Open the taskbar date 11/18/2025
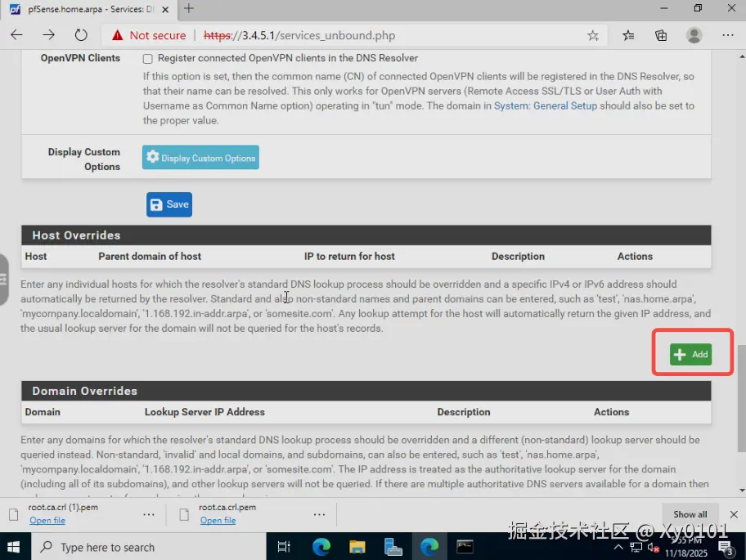746x560 pixels. pos(686,553)
